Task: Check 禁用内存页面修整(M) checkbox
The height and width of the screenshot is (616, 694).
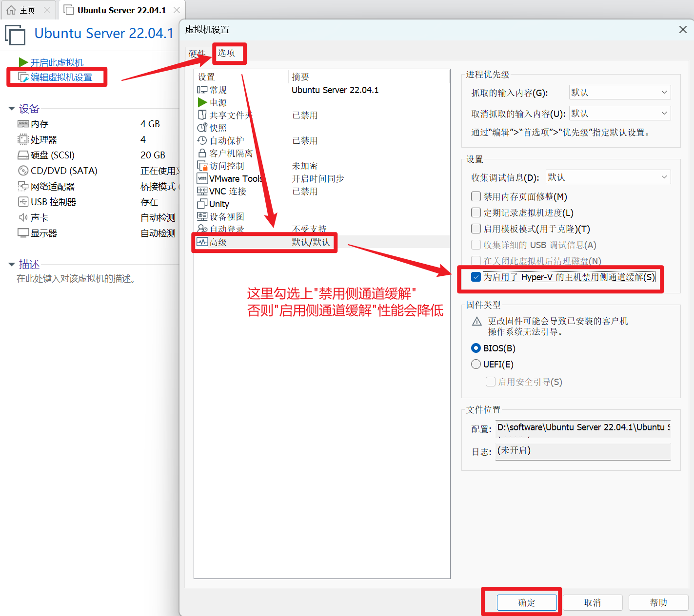Action: pos(476,196)
